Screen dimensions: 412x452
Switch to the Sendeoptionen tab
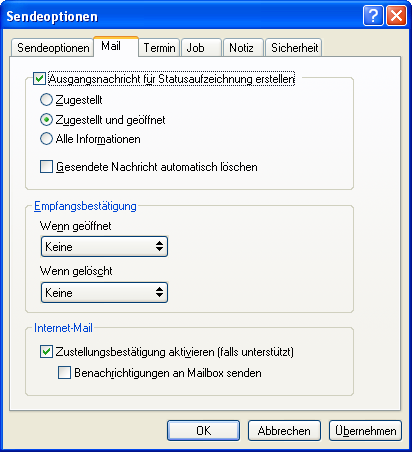(53, 48)
